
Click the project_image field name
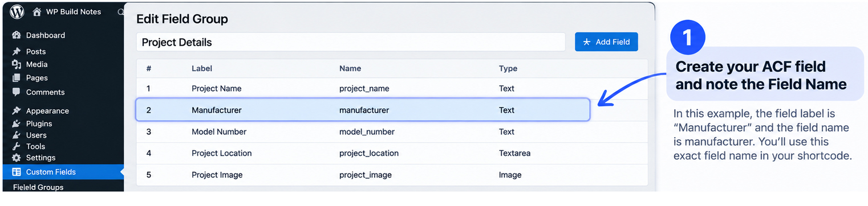(x=366, y=175)
